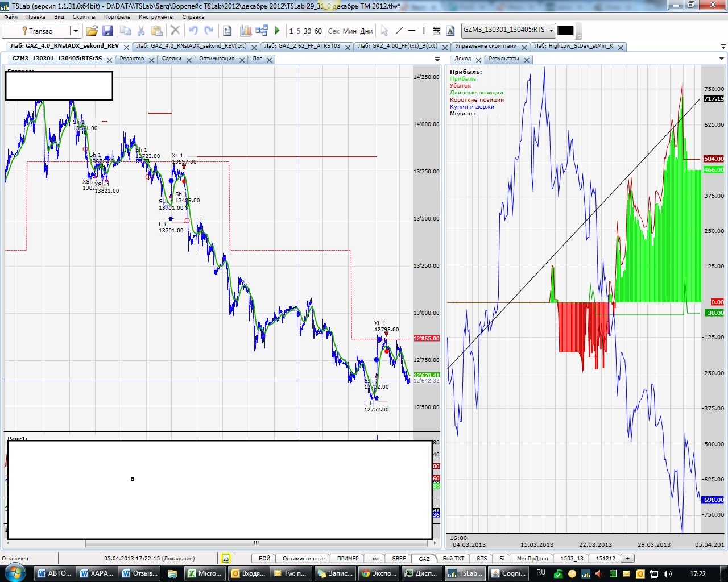Close the Оптимизация tab

click(242, 59)
